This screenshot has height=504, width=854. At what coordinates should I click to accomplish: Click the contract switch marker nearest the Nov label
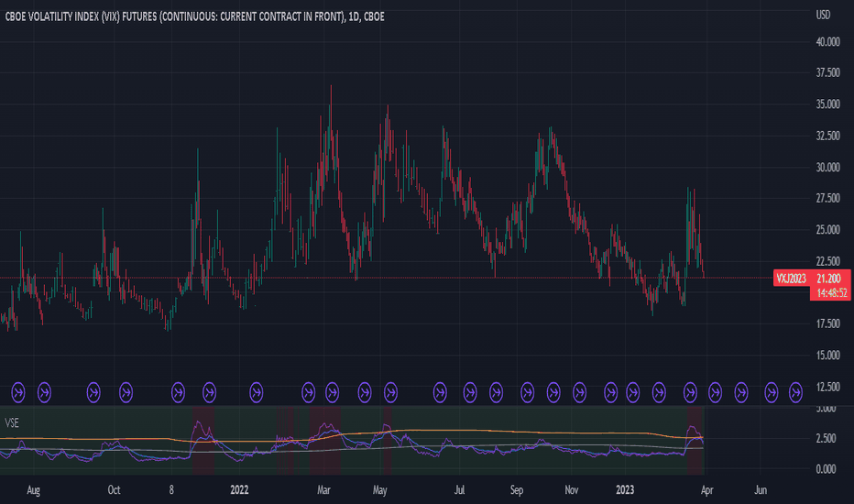pyautogui.click(x=579, y=392)
